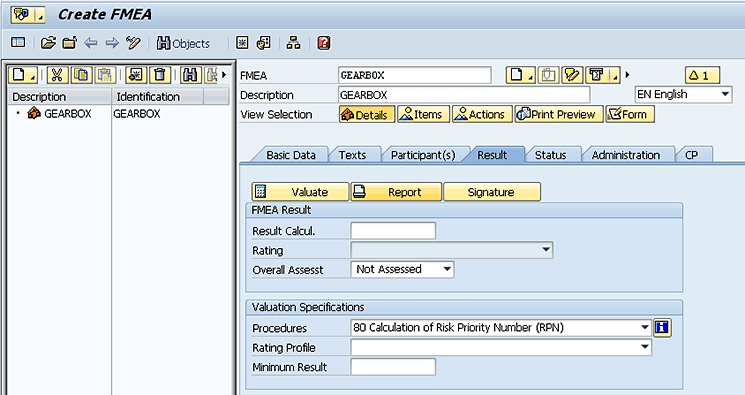Click the Description column header
The image size is (745, 395).
coord(60,96)
